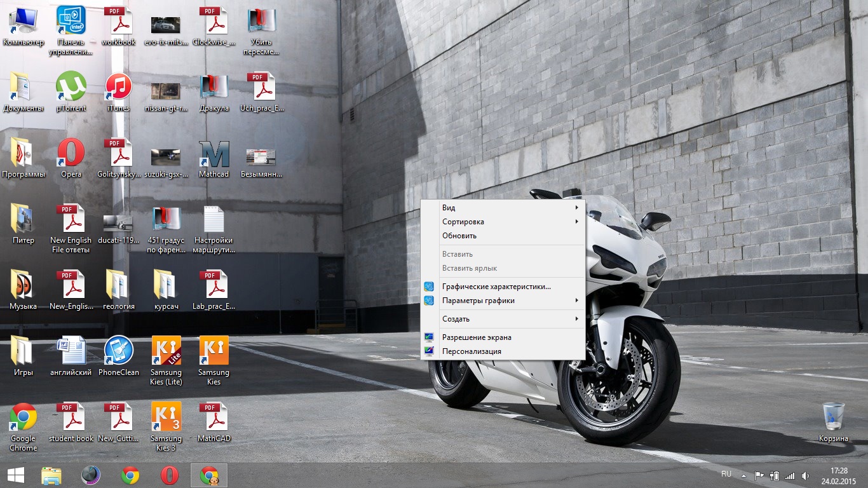Select the Корзина recycle bin
This screenshot has height=488, width=868.
[833, 423]
